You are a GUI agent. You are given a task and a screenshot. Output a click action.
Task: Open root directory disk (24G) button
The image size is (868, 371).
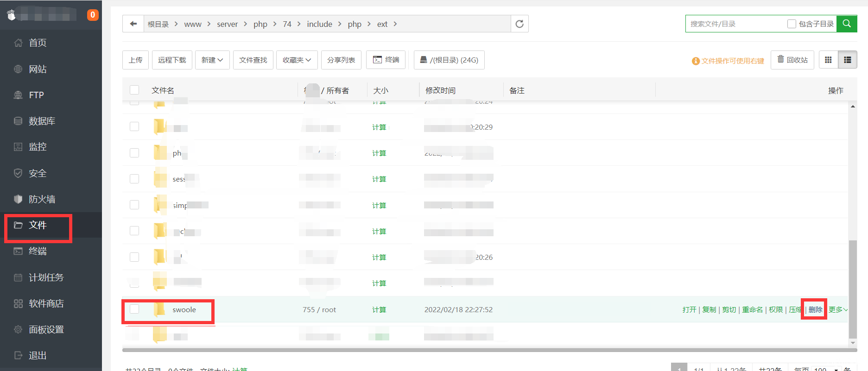click(x=449, y=60)
